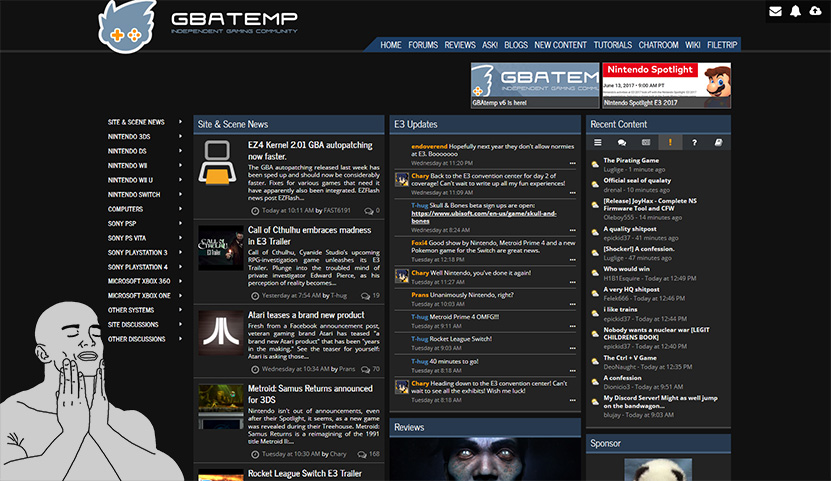Expand the Nintendo Wii U sidebar arrow
The image size is (831, 481).
tap(180, 180)
